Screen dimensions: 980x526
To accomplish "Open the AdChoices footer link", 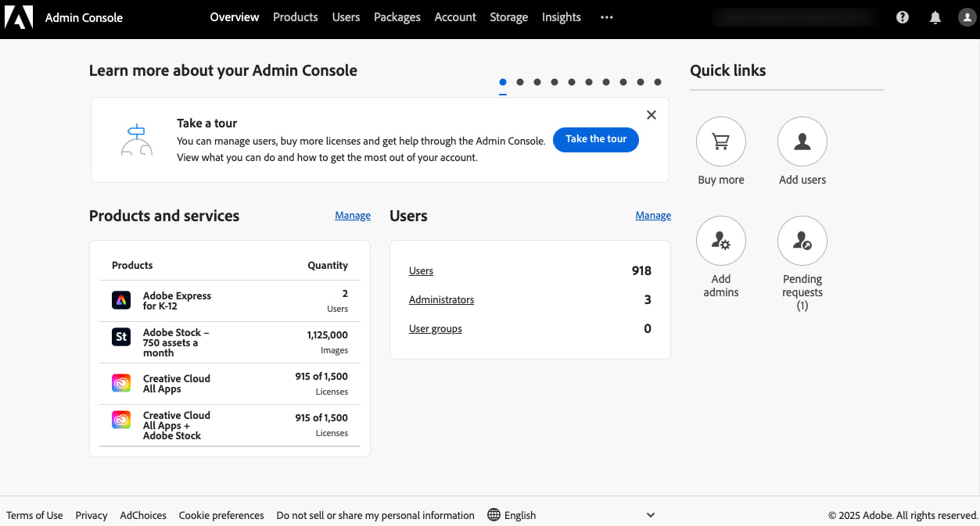I will click(x=143, y=515).
